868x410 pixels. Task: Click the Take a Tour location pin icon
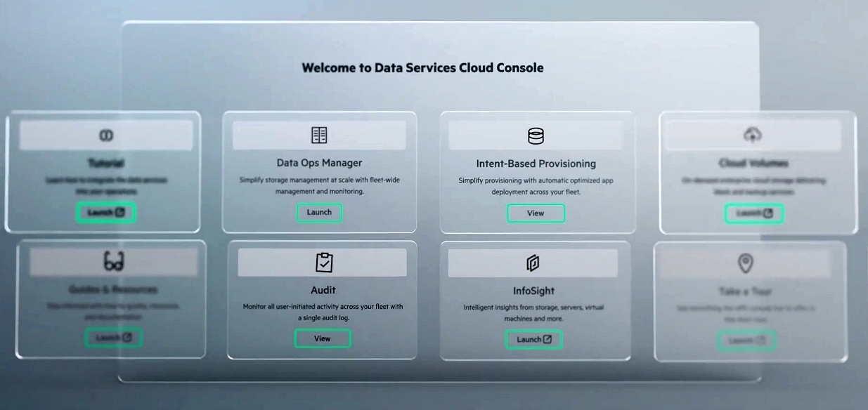click(746, 263)
